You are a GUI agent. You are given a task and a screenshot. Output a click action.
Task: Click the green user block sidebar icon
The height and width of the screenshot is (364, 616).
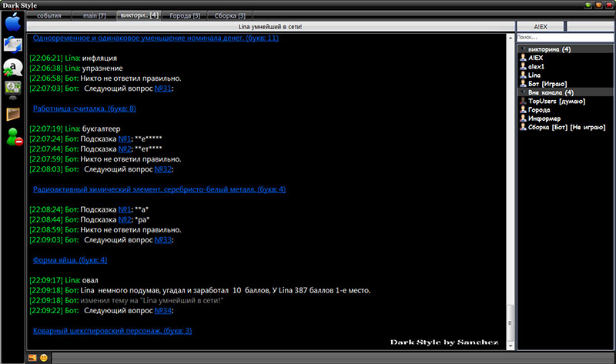pos(13,138)
